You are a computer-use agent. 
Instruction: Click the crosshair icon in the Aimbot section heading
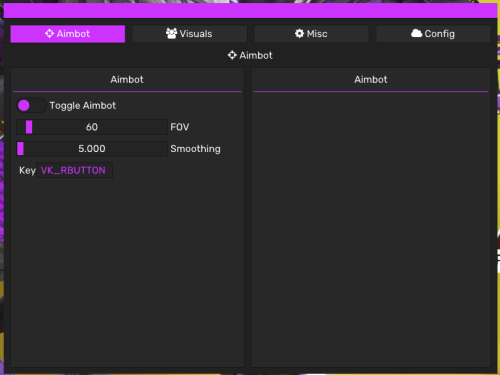click(x=232, y=55)
